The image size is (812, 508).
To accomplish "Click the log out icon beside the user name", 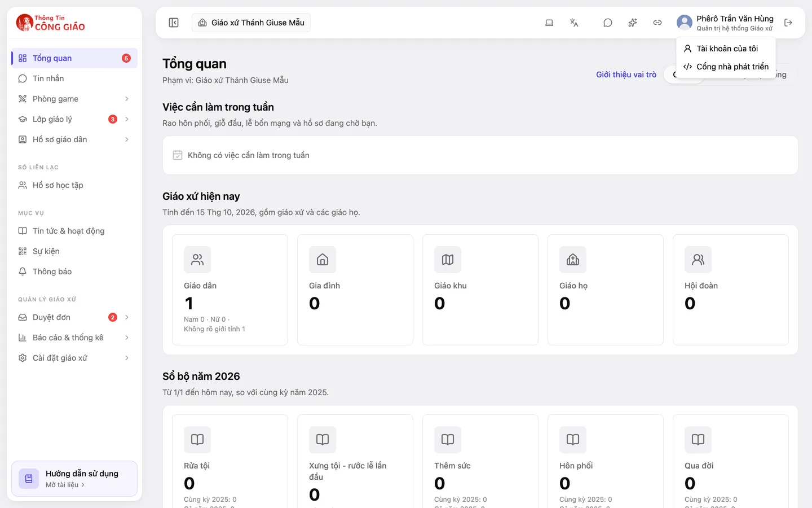I will click(x=788, y=23).
